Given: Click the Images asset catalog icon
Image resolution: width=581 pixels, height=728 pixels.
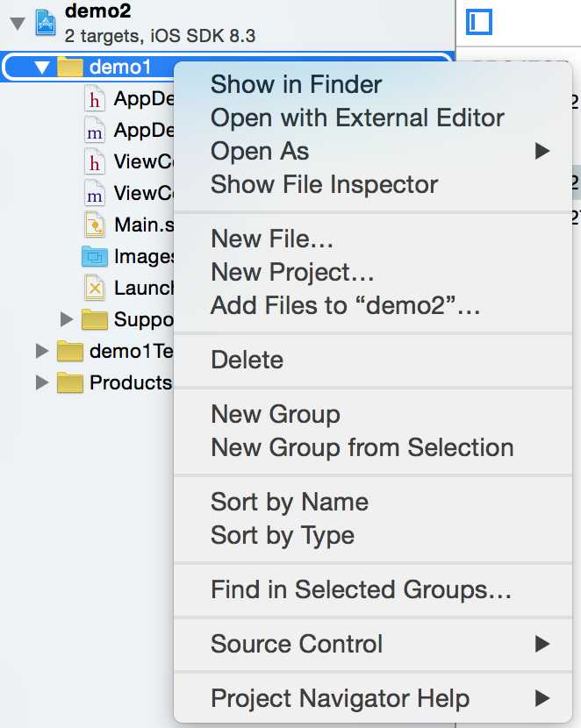Looking at the screenshot, I should pos(94,256).
